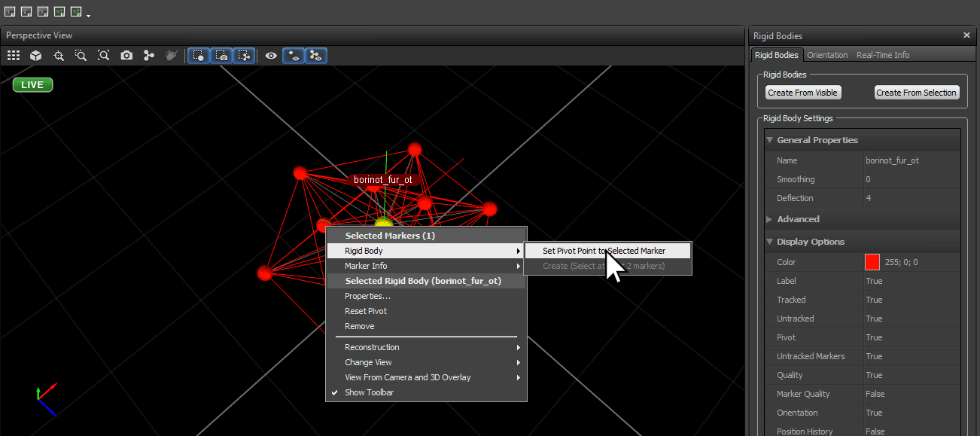This screenshot has height=436, width=980.
Task: Choose Set Pivot Point to Selected Marker
Action: (607, 251)
